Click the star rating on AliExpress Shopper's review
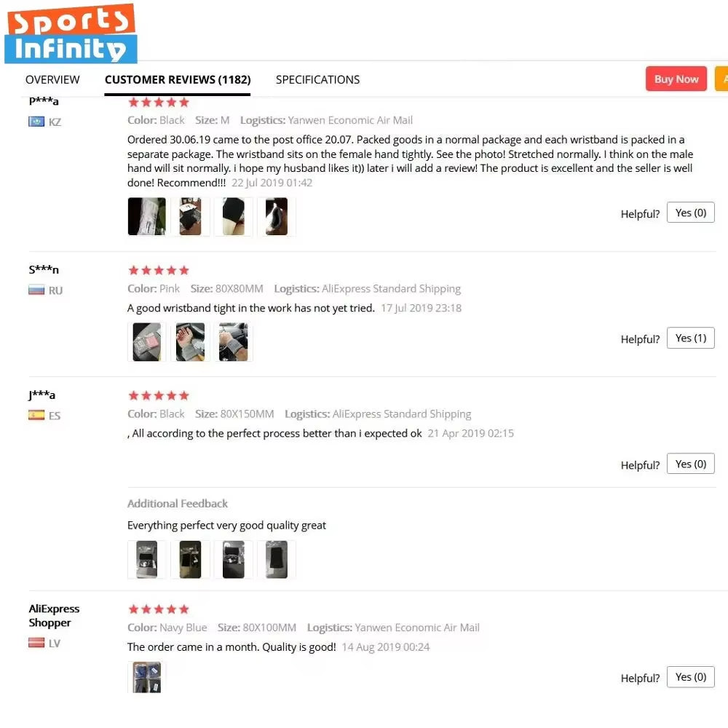 [x=159, y=609]
